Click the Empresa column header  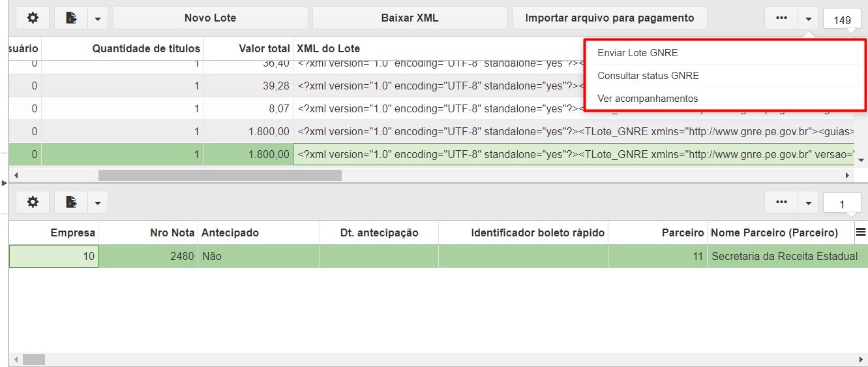[53, 232]
